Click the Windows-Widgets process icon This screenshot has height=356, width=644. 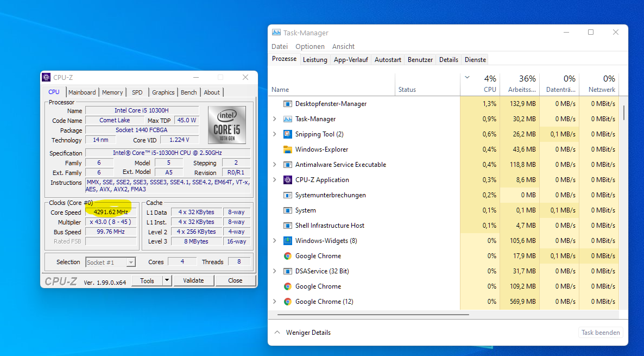(288, 241)
